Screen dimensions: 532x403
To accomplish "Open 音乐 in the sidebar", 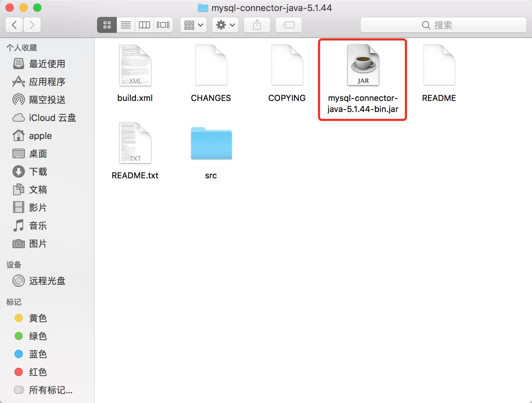I will click(x=47, y=226).
